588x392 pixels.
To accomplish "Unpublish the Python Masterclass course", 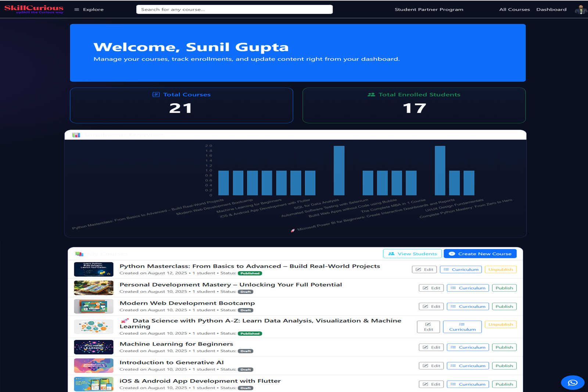I will 501,269.
